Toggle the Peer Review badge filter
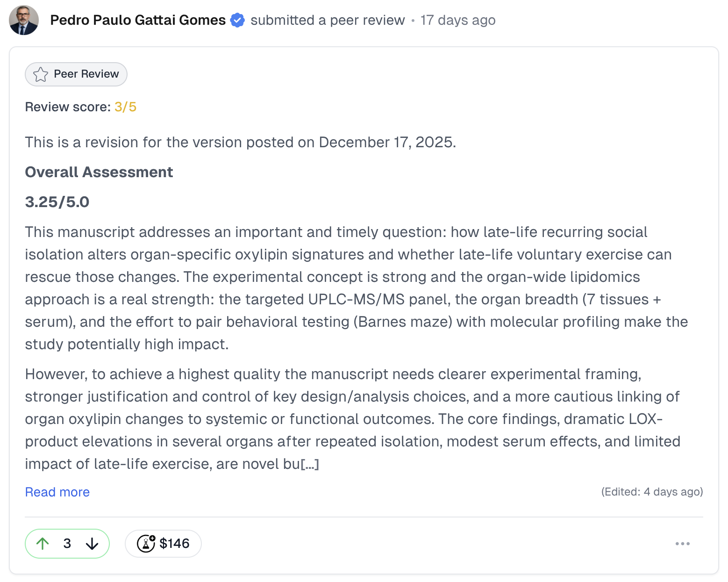Viewport: 728px width, 582px height. [76, 74]
